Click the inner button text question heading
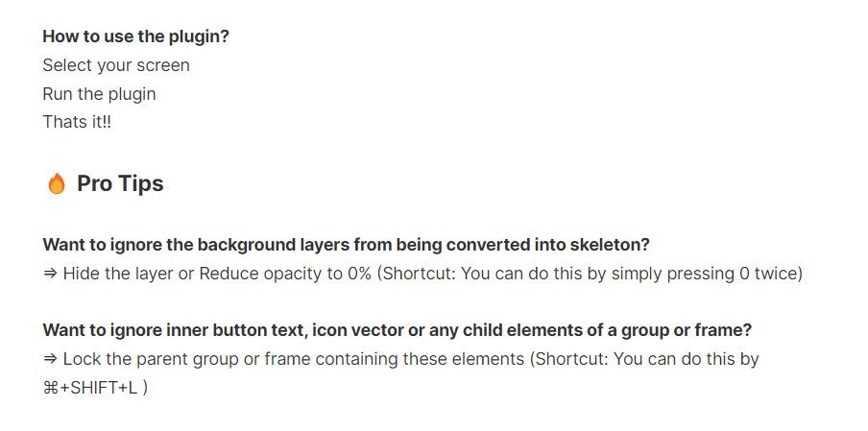The image size is (868, 431). pos(398,330)
